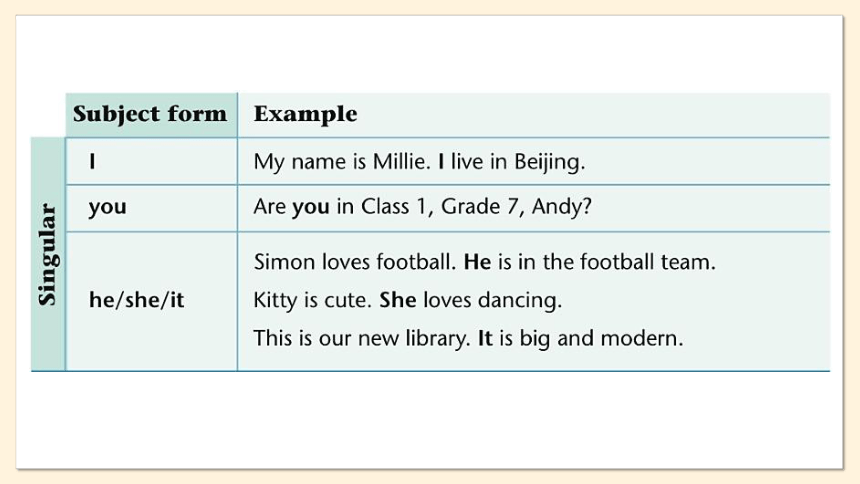Click 'This is our new library.' sentence
This screenshot has width=860, height=484.
coord(362,338)
